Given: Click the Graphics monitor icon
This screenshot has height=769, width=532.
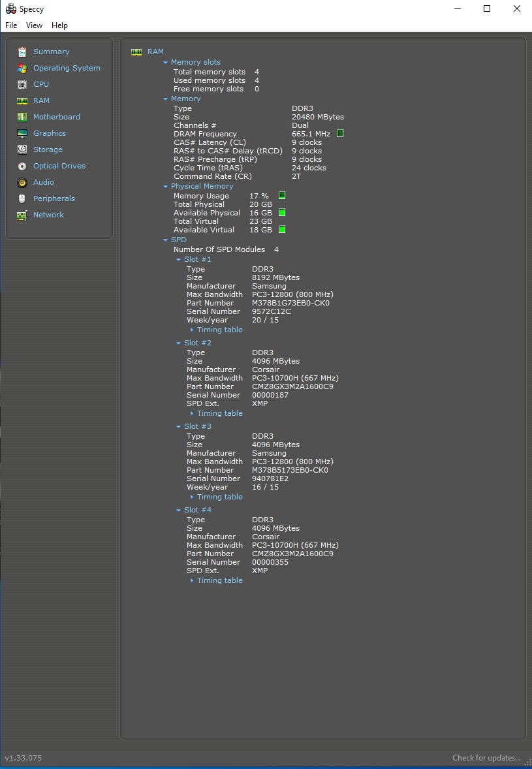Looking at the screenshot, I should click(x=22, y=133).
